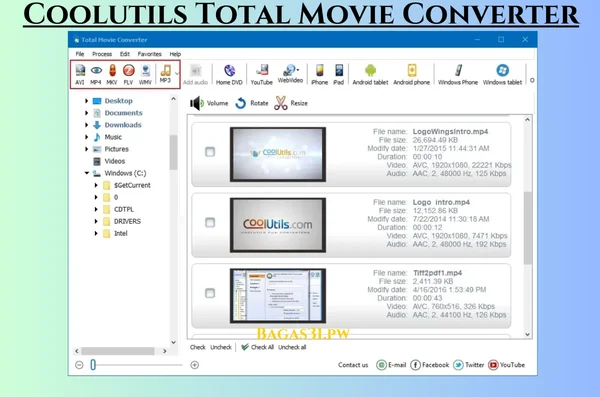The width and height of the screenshot is (600, 397).
Task: Choose the Android phone preset
Action: [411, 74]
